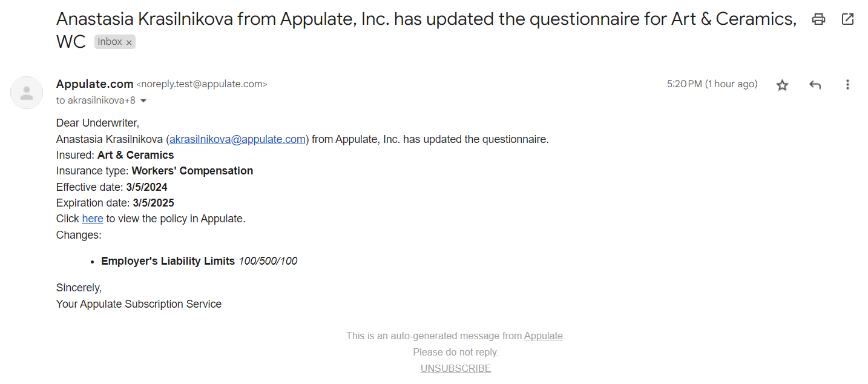Print the email using the printer icon
The width and height of the screenshot is (868, 384).
coord(818,19)
